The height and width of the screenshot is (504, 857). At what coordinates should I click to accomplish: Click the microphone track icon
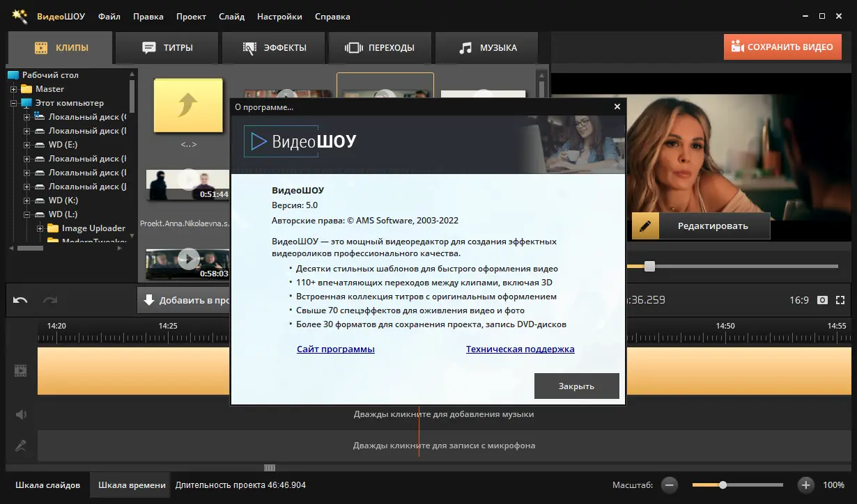tap(21, 446)
